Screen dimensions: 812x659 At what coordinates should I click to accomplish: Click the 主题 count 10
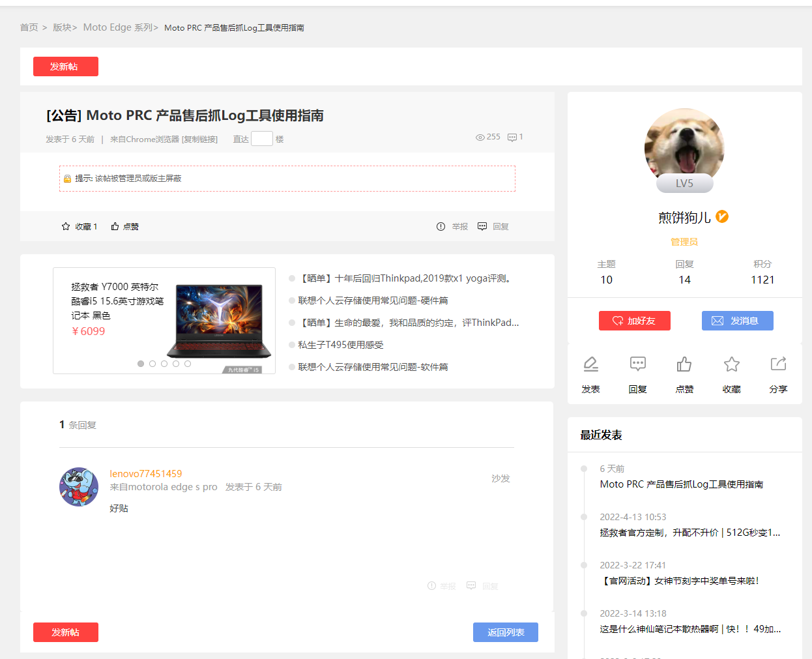pos(607,280)
